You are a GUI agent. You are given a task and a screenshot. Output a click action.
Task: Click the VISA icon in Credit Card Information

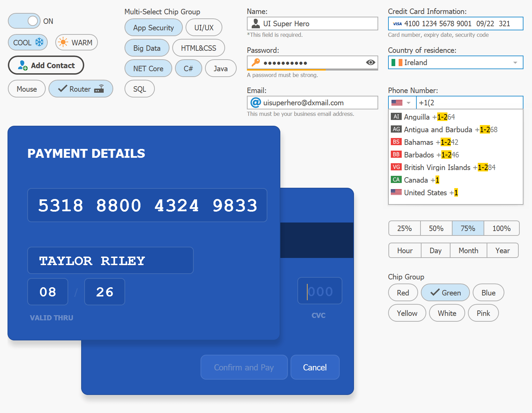[x=397, y=23]
